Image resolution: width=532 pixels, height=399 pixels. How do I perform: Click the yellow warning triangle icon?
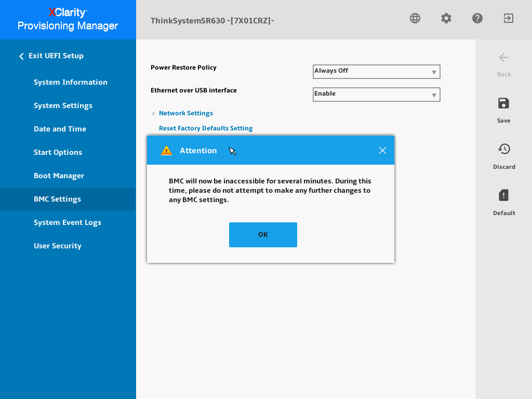[x=166, y=150]
